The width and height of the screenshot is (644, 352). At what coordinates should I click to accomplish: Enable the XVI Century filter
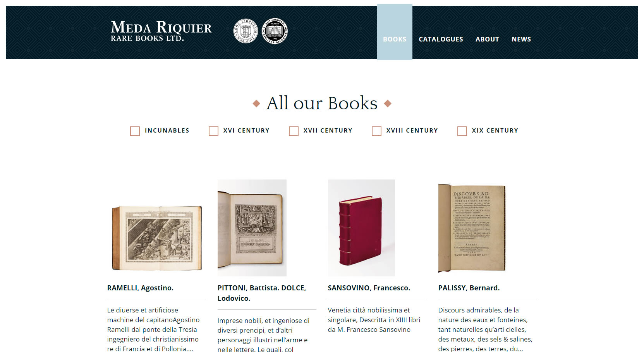[213, 131]
